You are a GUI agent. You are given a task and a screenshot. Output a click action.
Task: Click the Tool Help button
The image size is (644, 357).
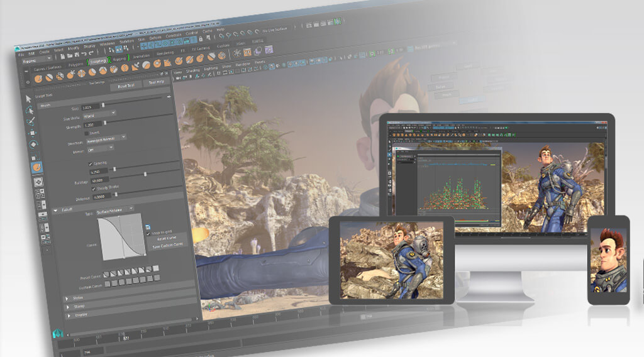(156, 82)
